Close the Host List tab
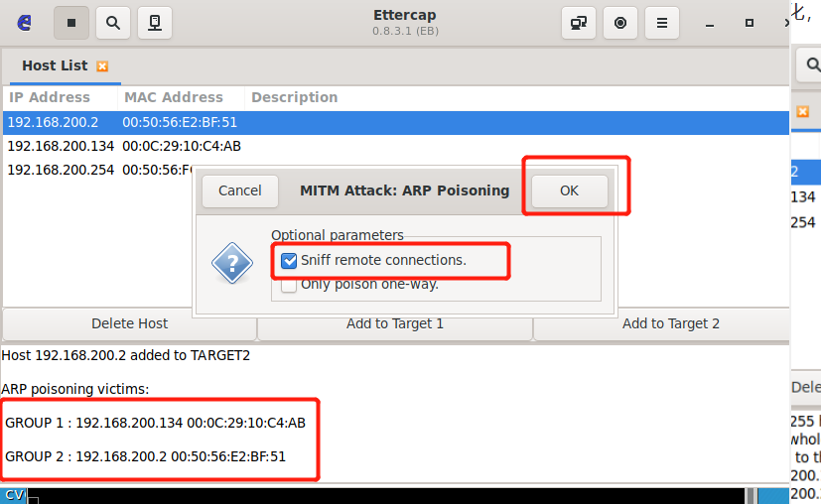This screenshot has width=821, height=504. click(x=101, y=66)
